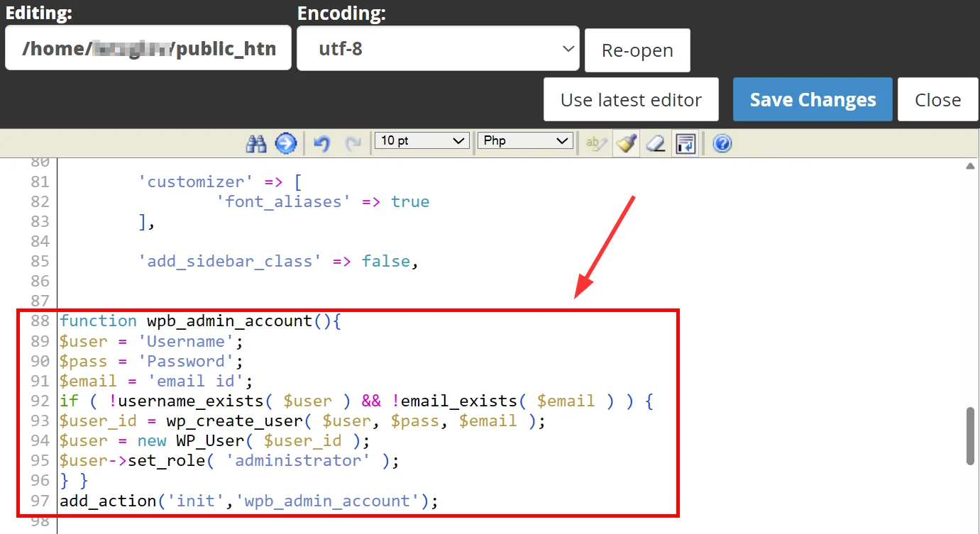Click the Save Changes button
The image size is (980, 534).
point(813,100)
